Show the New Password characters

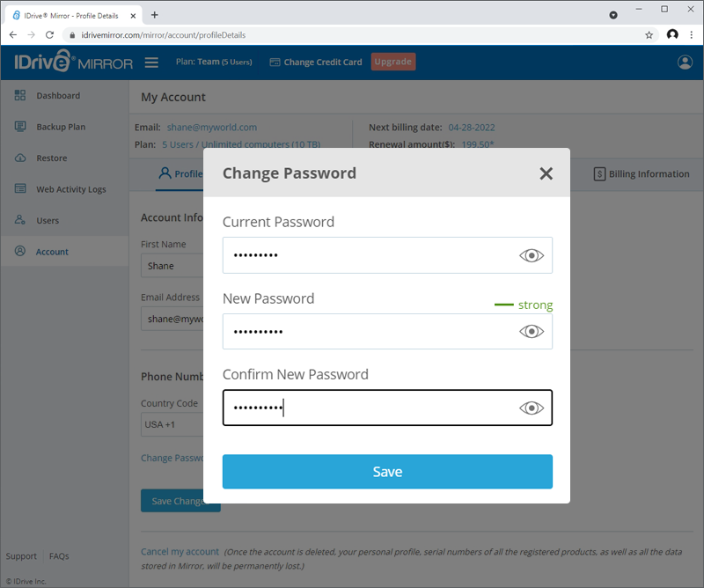[x=532, y=331]
